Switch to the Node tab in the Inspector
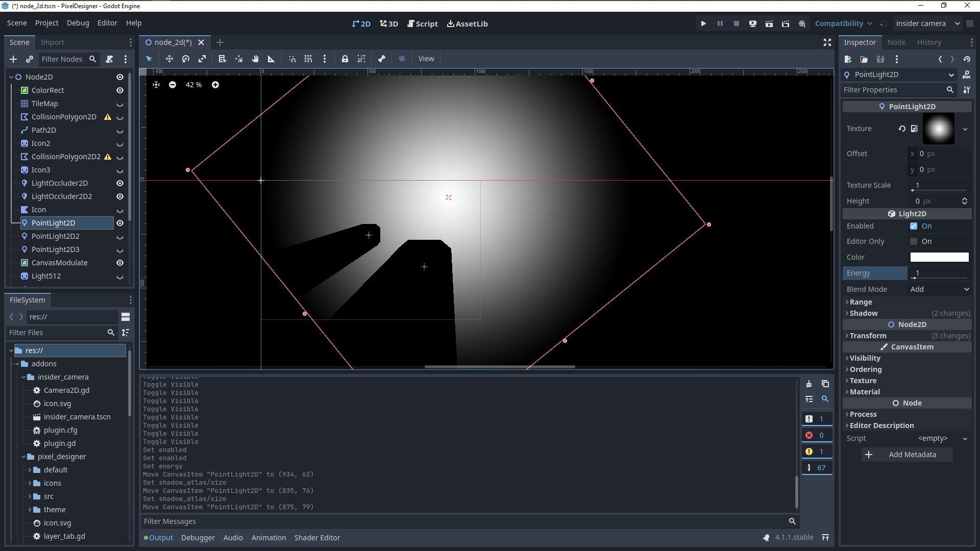The height and width of the screenshot is (551, 980). (x=897, y=42)
